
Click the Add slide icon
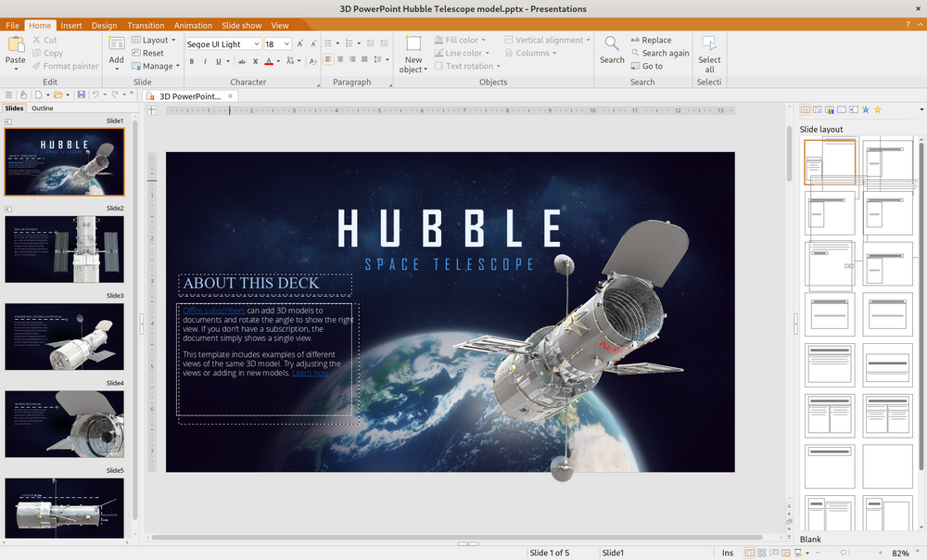[x=116, y=44]
